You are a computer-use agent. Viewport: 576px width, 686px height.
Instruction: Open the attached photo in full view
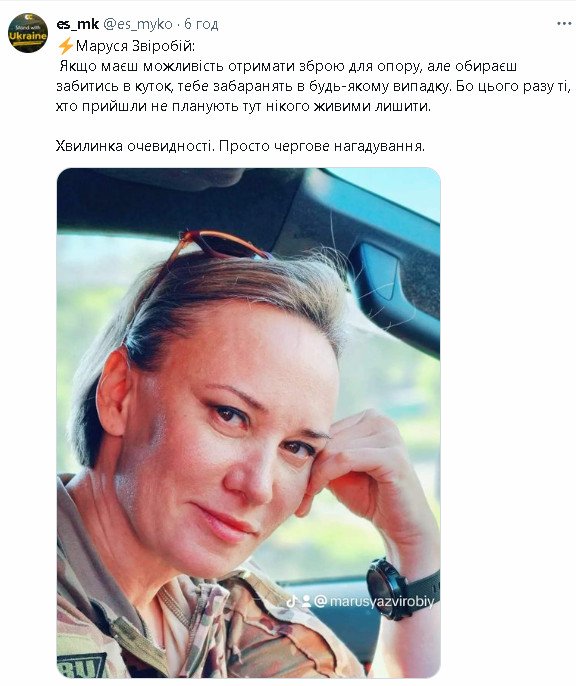tap(248, 423)
